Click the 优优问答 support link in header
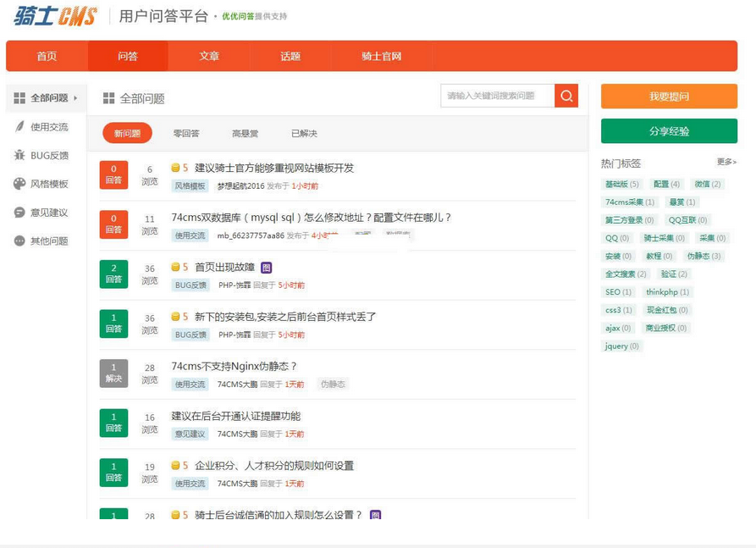Viewport: 756px width, 548px height. [238, 16]
